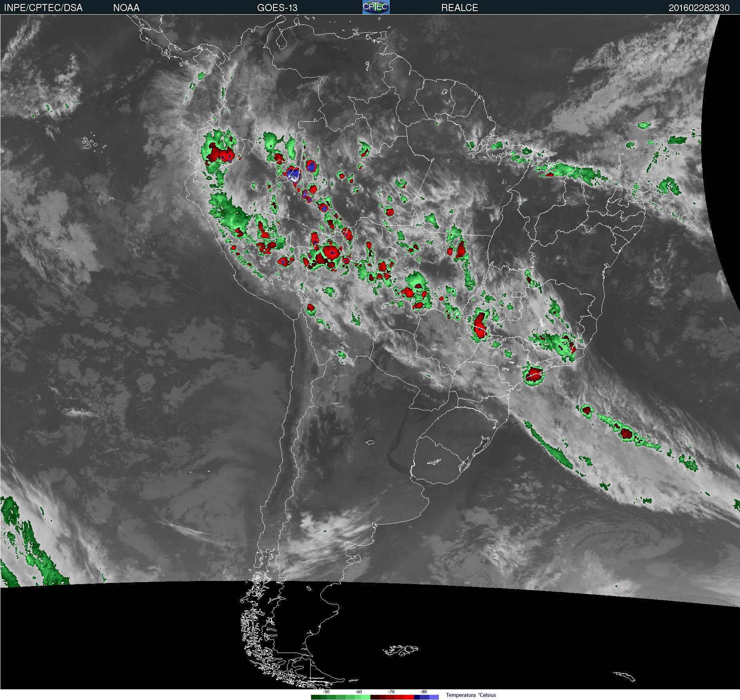Select the INPE/CPTEC/DSA header label
This screenshot has width=740, height=700.
click(43, 8)
